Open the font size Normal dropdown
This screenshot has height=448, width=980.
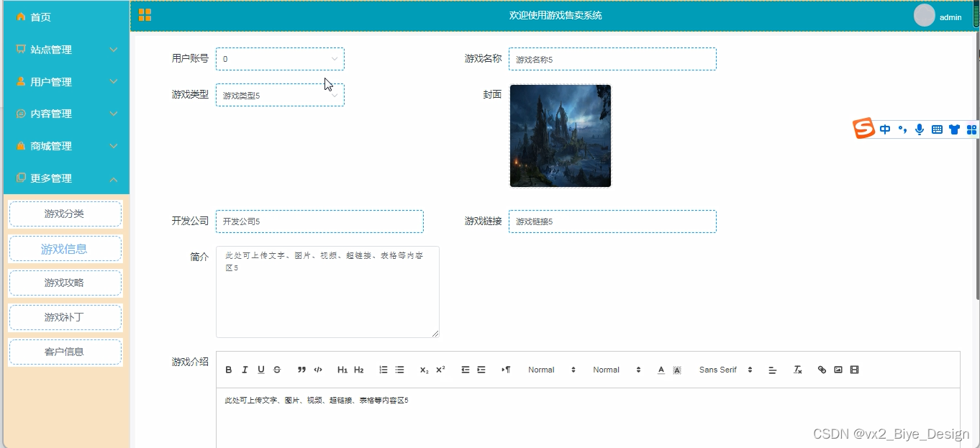tap(552, 370)
